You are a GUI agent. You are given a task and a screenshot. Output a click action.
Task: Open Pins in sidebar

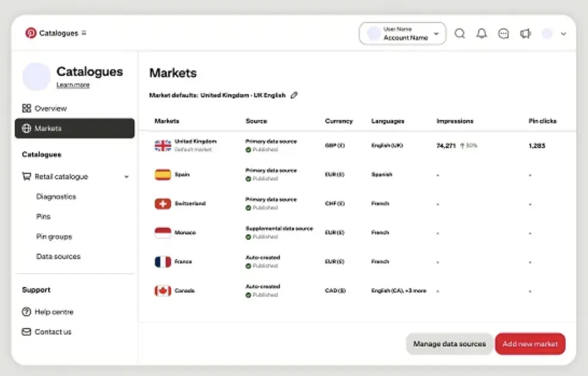[x=43, y=216]
